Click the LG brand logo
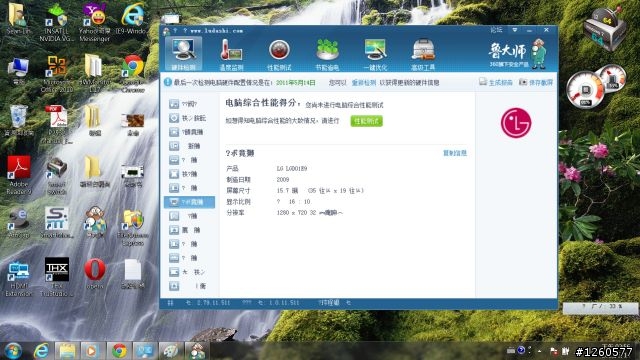This screenshot has height=360, width=640. [516, 123]
